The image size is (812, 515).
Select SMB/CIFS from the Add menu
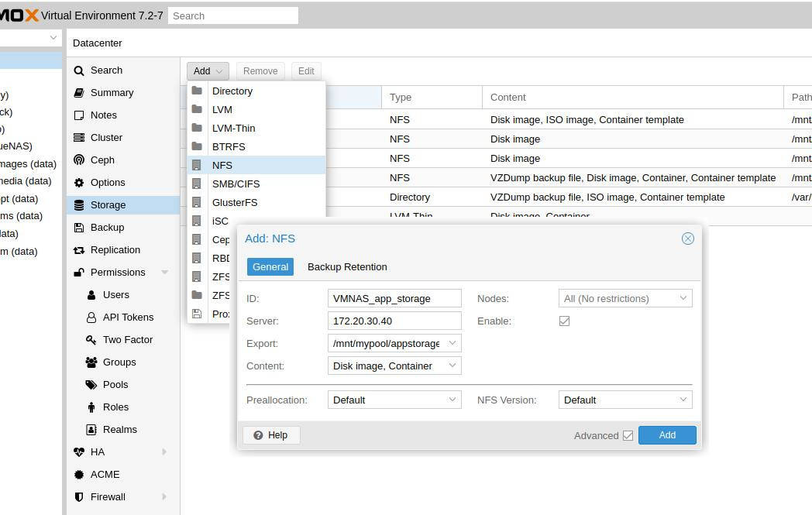pos(236,184)
